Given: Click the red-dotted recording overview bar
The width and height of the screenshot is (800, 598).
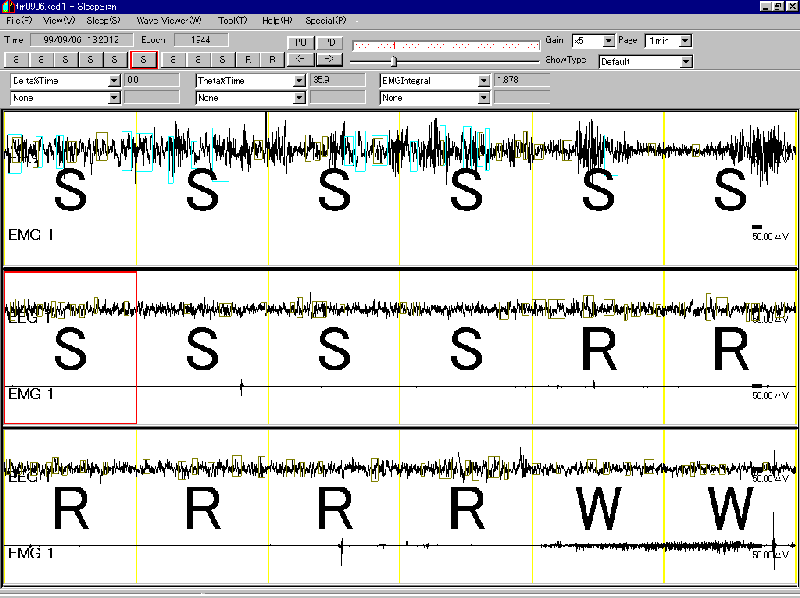Looking at the screenshot, I should click(x=446, y=45).
